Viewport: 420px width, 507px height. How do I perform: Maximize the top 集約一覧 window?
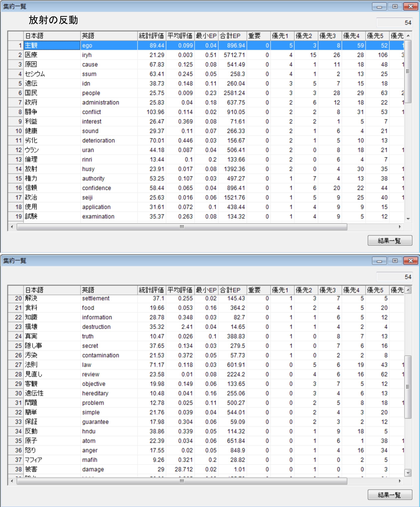[x=395, y=6]
